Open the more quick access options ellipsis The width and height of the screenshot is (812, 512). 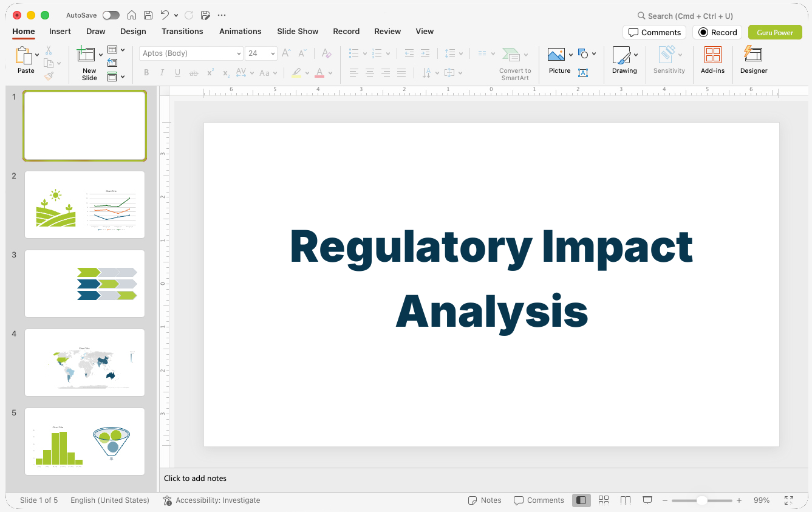click(x=221, y=15)
